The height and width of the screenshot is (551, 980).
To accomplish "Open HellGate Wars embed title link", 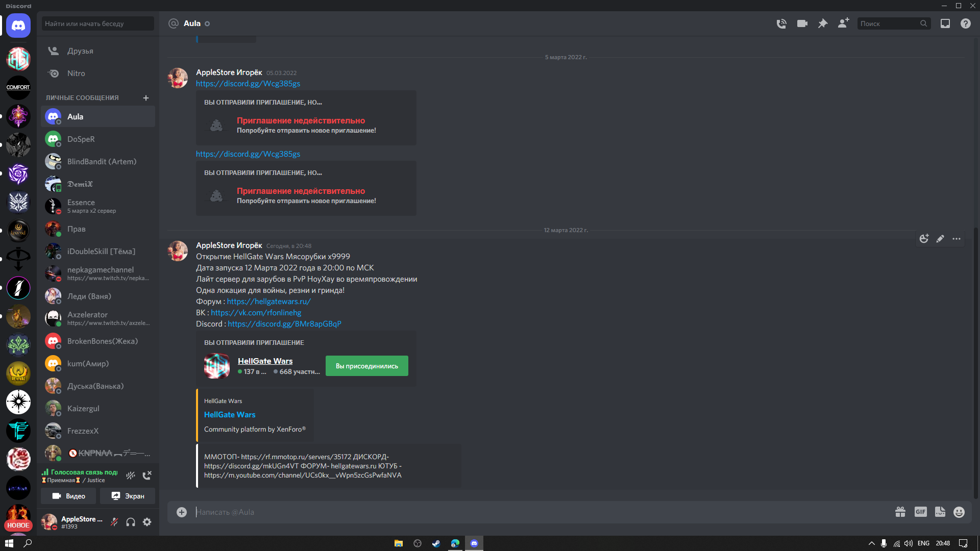I will point(230,415).
